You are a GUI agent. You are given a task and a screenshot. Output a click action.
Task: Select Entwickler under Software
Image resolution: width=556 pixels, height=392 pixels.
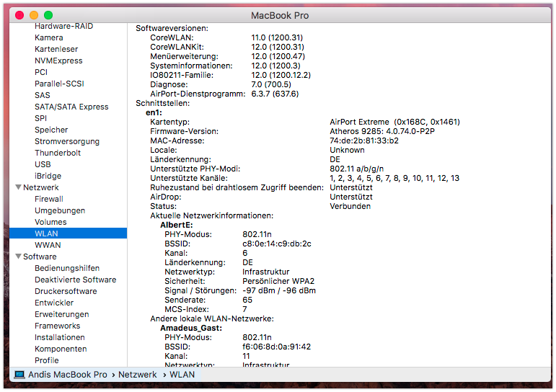(x=54, y=303)
